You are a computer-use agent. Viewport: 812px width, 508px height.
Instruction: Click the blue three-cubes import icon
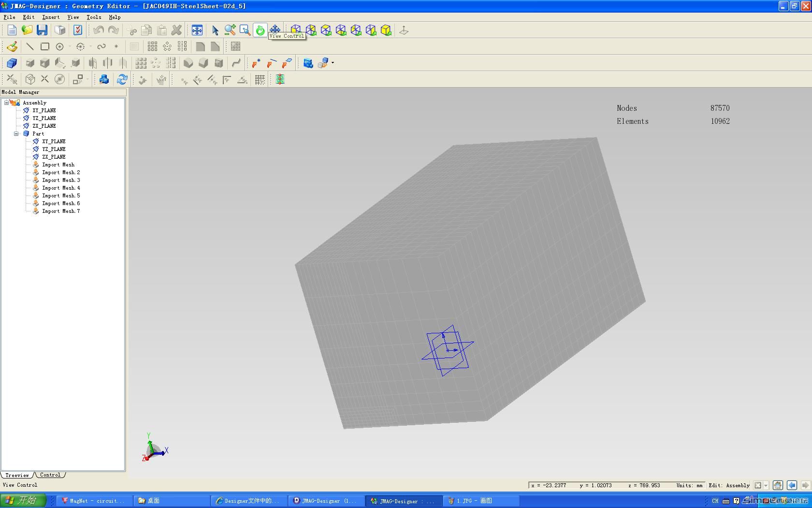(104, 79)
